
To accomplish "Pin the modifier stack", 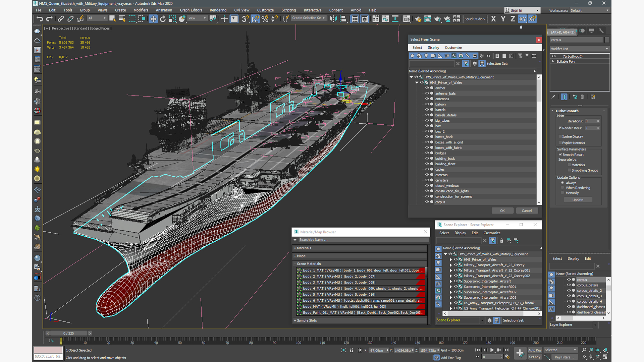I will click(553, 97).
